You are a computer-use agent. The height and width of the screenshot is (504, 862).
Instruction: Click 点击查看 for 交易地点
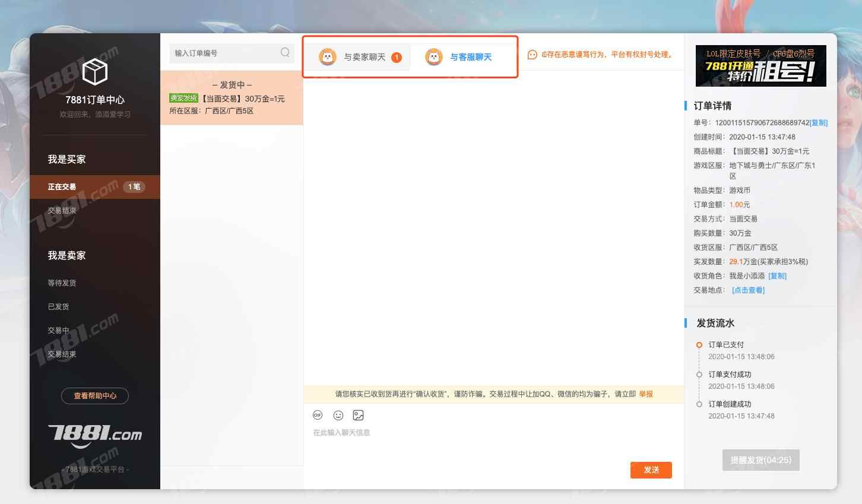748,290
